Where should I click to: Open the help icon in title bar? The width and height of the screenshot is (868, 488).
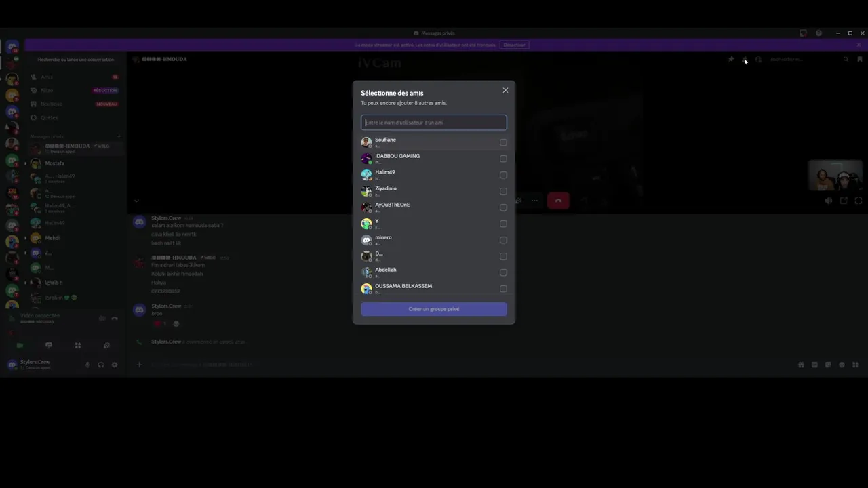click(x=818, y=33)
